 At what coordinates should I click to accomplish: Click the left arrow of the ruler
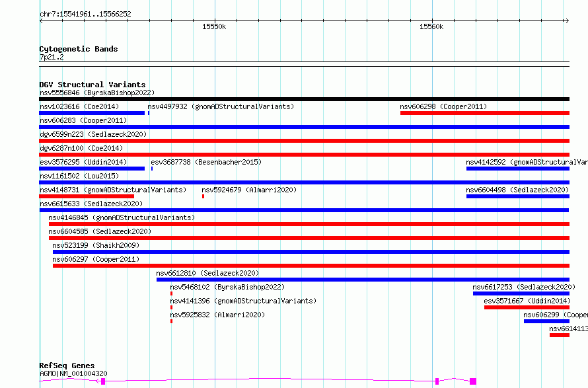click(x=41, y=20)
